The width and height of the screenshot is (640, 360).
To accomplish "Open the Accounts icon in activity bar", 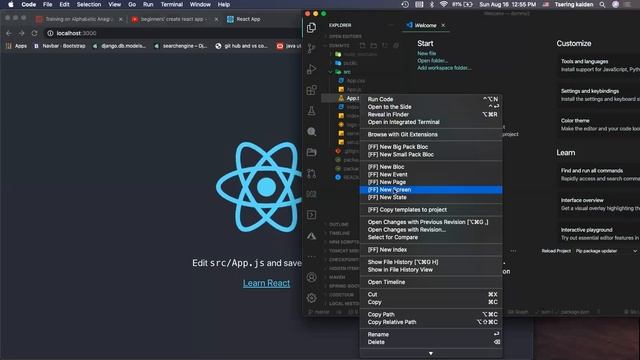I will [x=311, y=277].
